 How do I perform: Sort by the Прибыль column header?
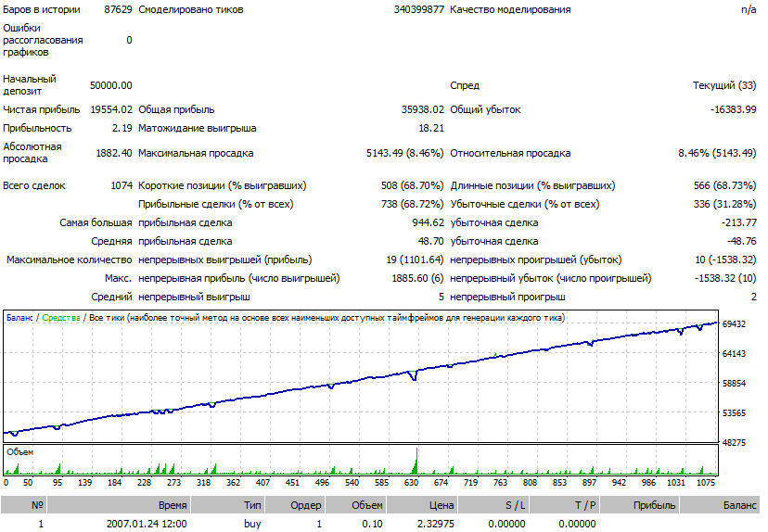click(x=639, y=505)
